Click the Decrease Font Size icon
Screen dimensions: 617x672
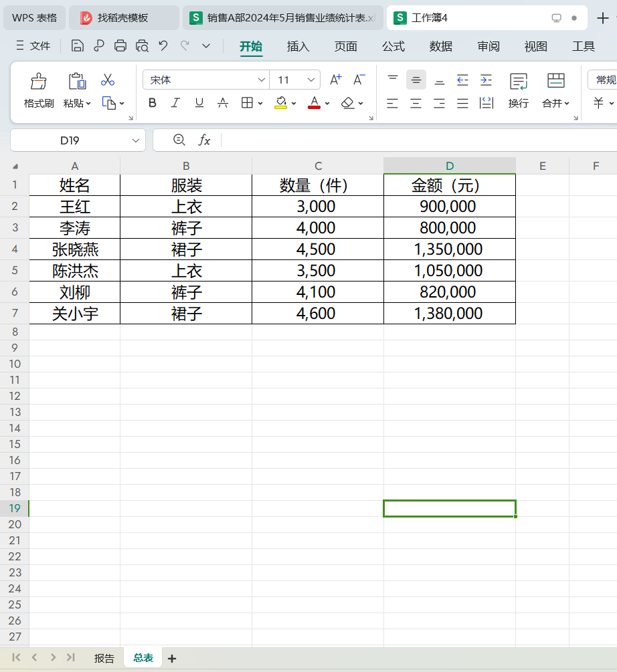(359, 80)
